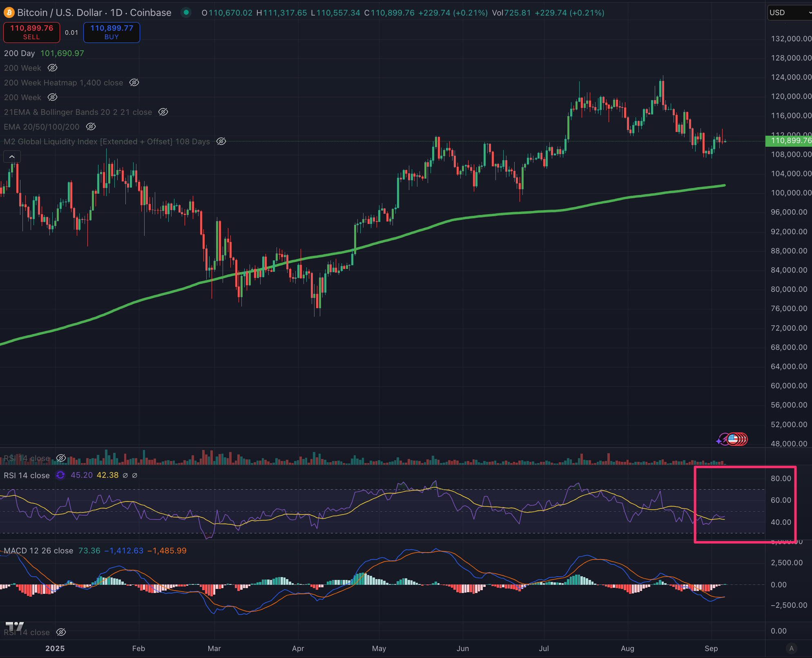This screenshot has width=812, height=658.
Task: Click the green current price label
Action: 789,141
